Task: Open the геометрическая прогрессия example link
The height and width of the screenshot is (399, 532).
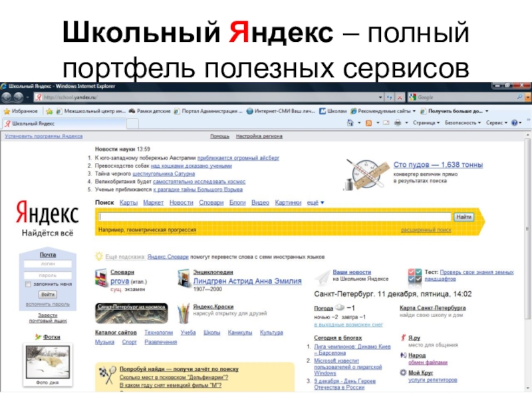Action: click(x=162, y=230)
